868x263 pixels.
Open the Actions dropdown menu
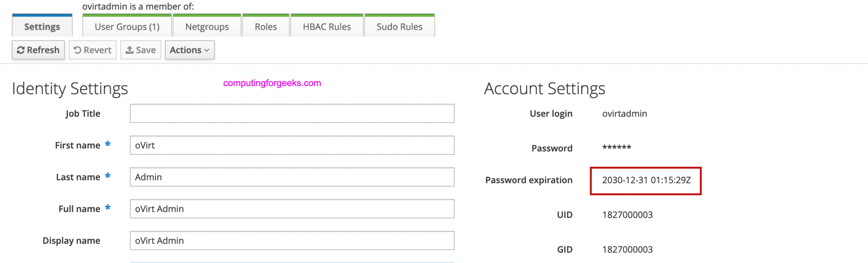point(189,50)
